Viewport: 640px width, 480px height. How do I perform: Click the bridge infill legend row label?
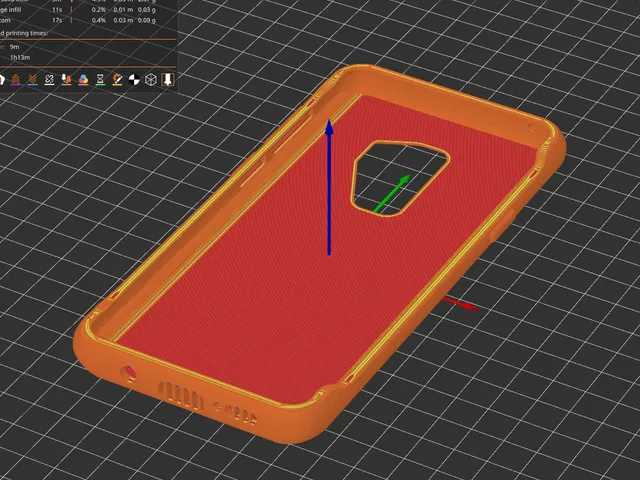pos(11,9)
